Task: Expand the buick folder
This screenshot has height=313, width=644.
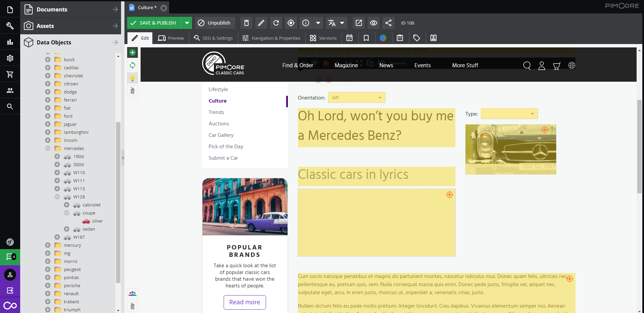Action: coord(48,60)
